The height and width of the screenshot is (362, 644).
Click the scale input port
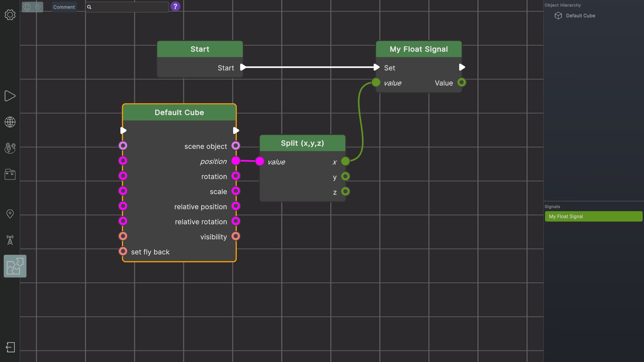coord(123,191)
